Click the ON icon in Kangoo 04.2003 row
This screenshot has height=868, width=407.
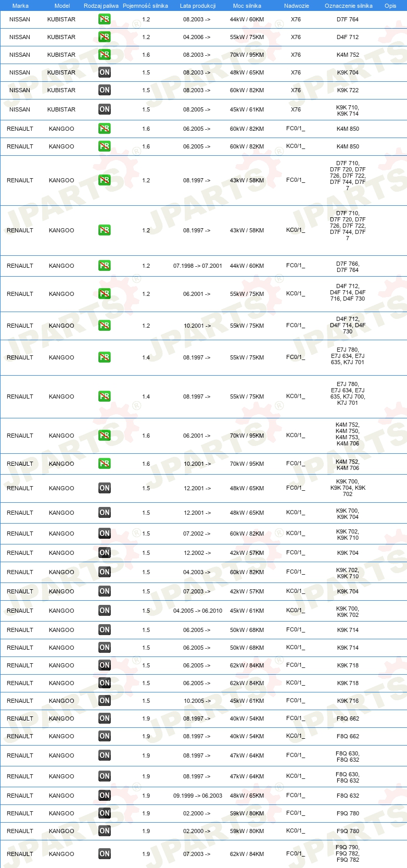click(x=104, y=572)
